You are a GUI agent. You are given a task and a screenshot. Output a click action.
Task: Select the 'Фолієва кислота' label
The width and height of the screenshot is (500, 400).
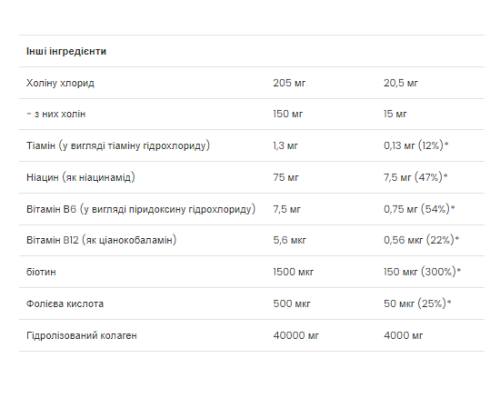(65, 304)
